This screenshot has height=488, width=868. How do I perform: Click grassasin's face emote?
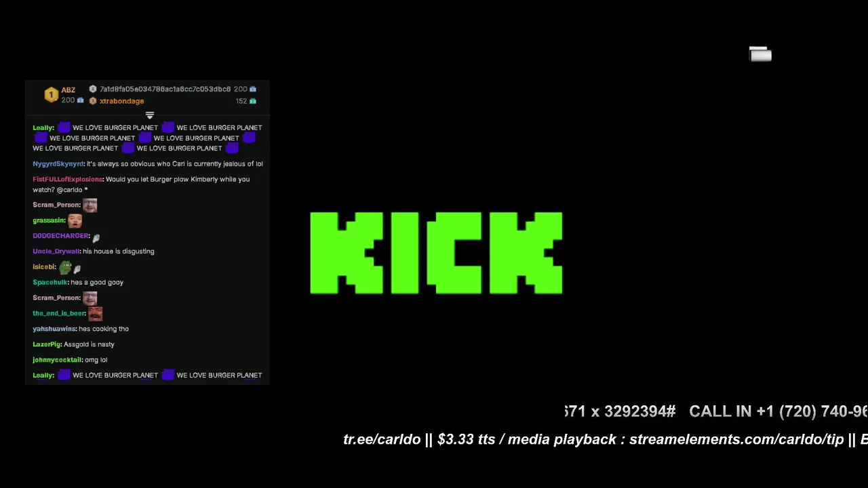tap(75, 220)
